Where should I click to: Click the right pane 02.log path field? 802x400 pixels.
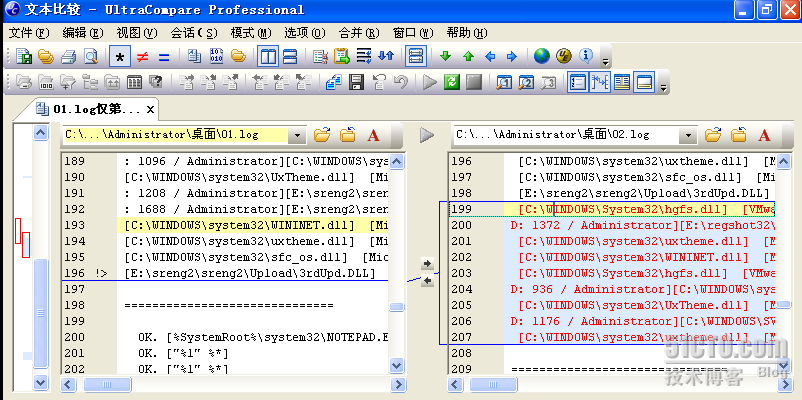[x=567, y=135]
